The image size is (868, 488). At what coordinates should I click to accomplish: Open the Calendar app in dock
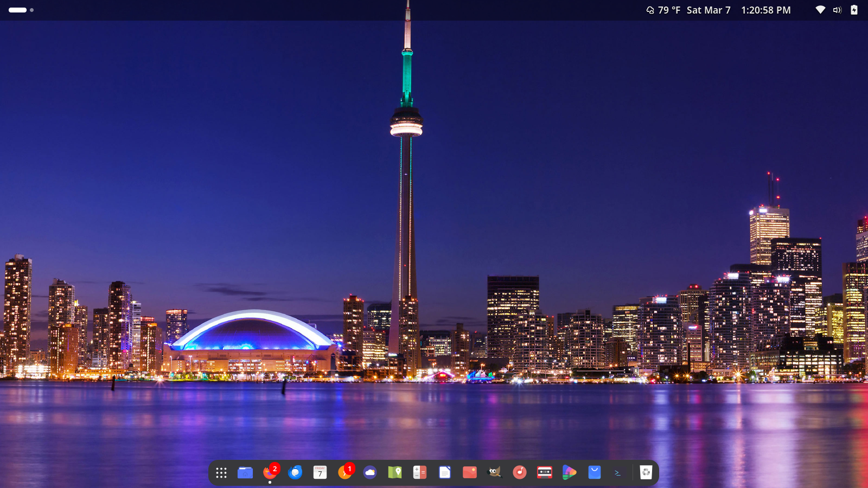[320, 473]
